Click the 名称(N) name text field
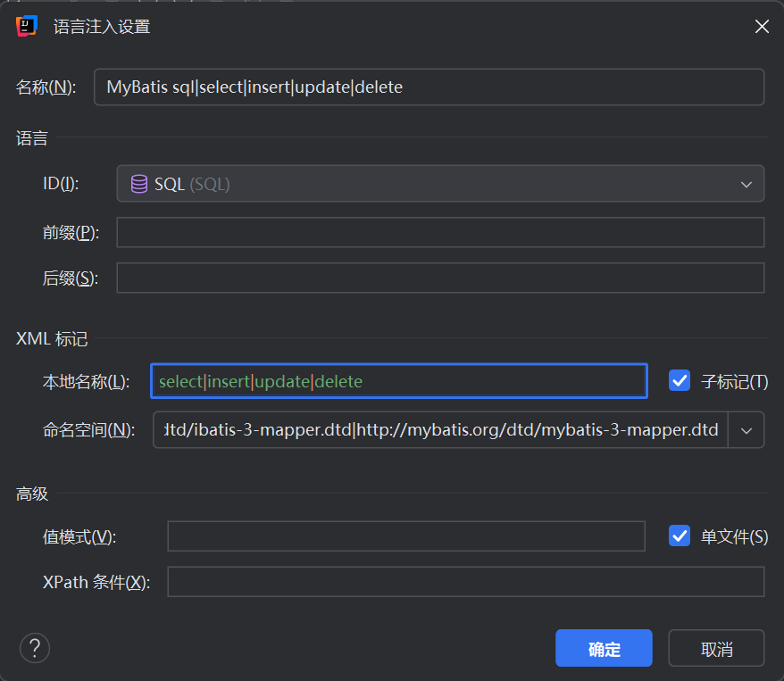Image resolution: width=784 pixels, height=681 pixels. click(x=429, y=87)
